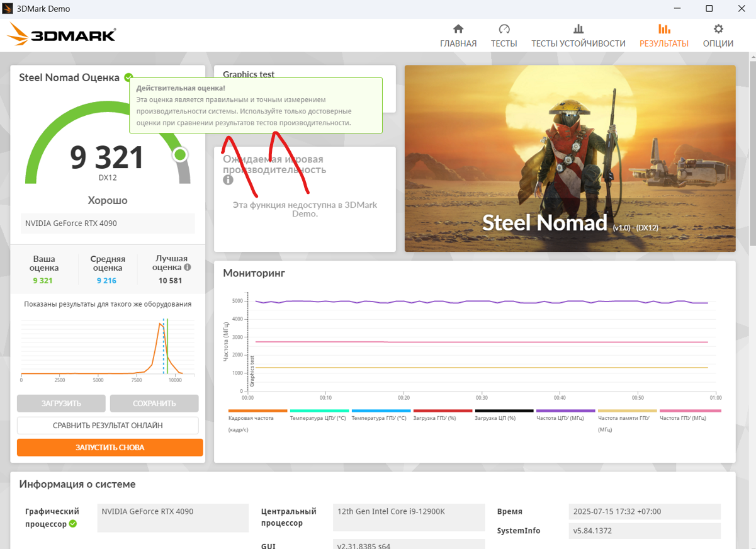Maximize the 3DMark Demo window
The height and width of the screenshot is (549, 756).
709,9
